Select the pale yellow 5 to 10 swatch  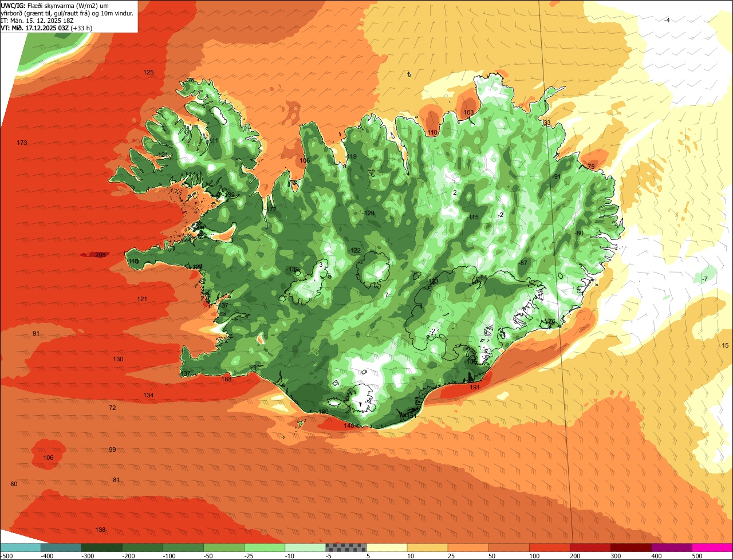[387, 547]
